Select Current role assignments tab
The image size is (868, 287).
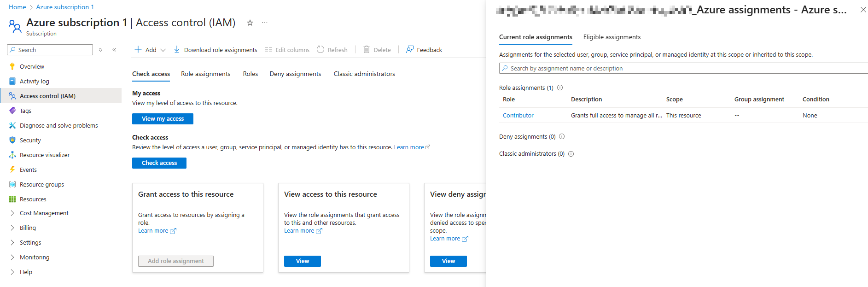[x=536, y=37]
